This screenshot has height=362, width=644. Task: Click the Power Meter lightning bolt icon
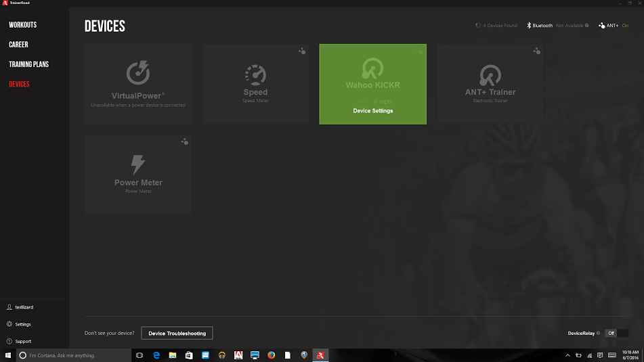(138, 165)
